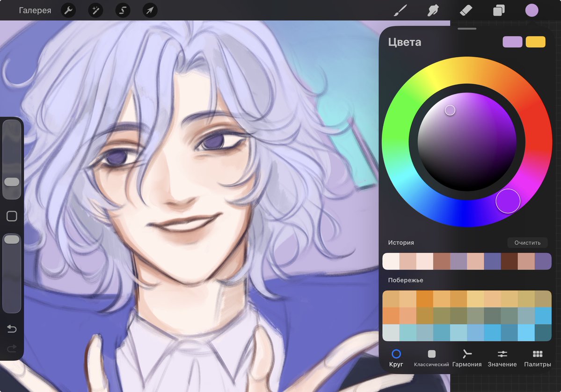Image resolution: width=561 pixels, height=392 pixels.
Task: Select the primary purple swatch beside Цвета
Action: coord(512,42)
